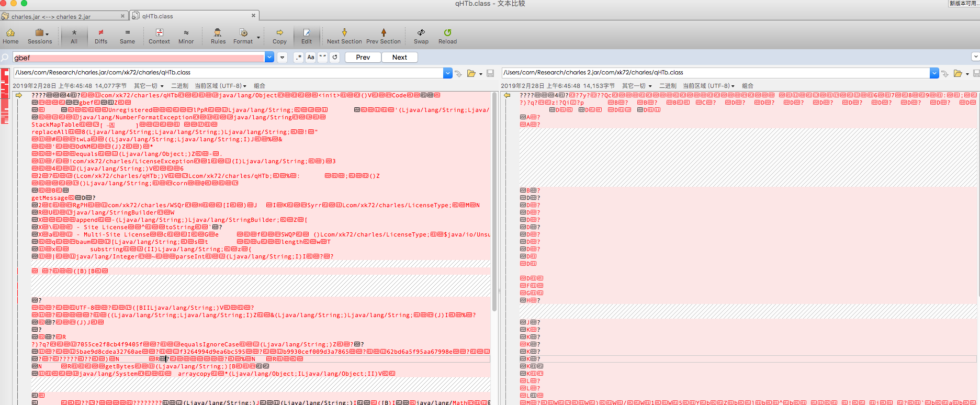Open the search options dropdown arrow

coord(283,58)
